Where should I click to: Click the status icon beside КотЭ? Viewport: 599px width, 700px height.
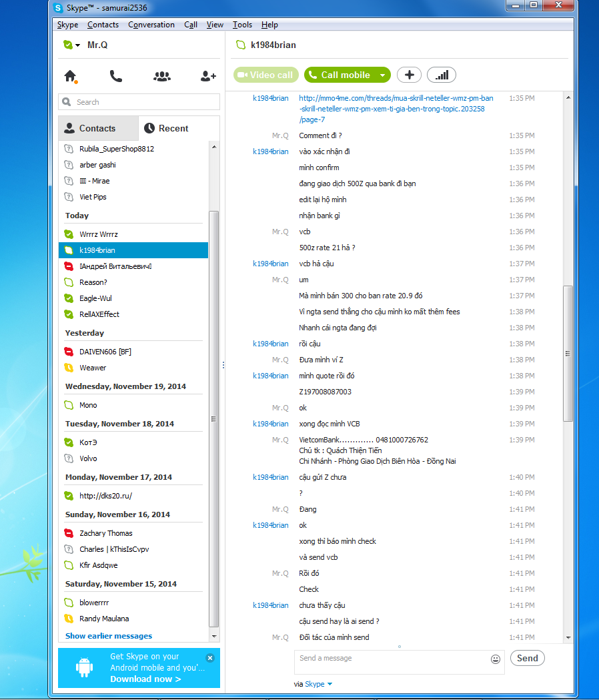pyautogui.click(x=69, y=442)
